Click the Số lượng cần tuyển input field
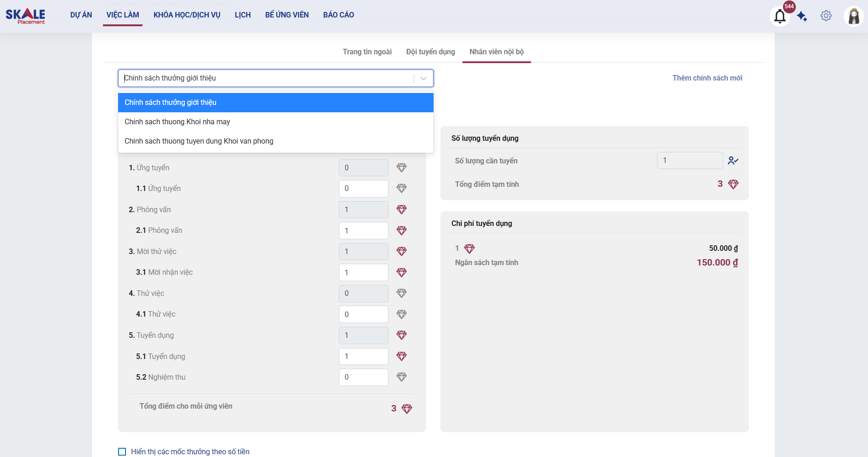This screenshot has height=457, width=868. click(x=689, y=161)
